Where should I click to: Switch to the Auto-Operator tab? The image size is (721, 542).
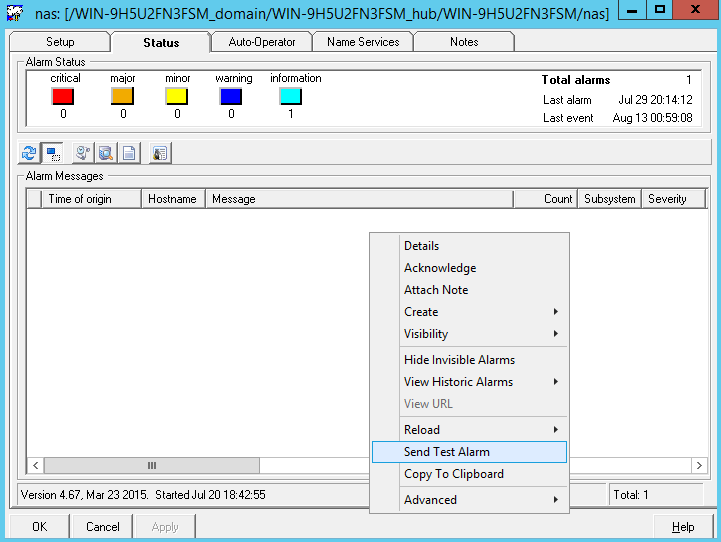click(x=262, y=42)
